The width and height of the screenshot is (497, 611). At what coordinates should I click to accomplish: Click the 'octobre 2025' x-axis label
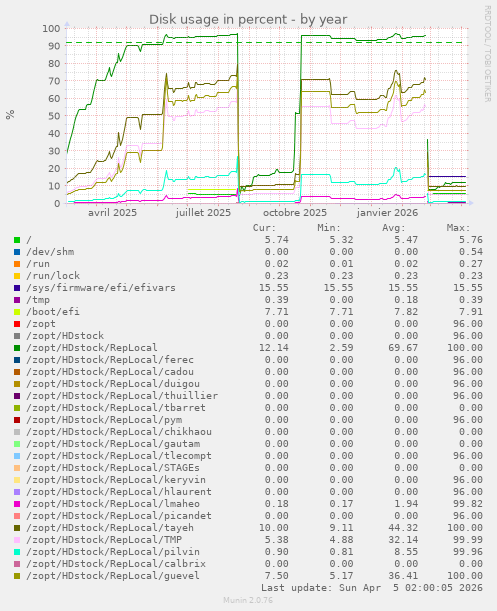(295, 213)
